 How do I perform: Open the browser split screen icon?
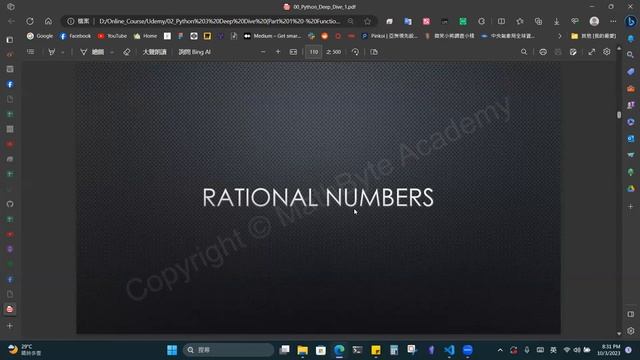pyautogui.click(x=501, y=21)
